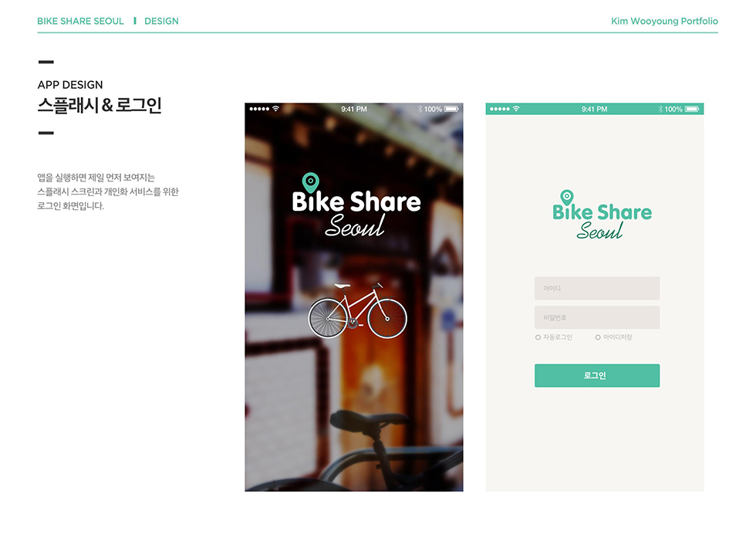The width and height of the screenshot is (756, 535).
Task: Focus the 비밀번호 password field
Action: [596, 317]
